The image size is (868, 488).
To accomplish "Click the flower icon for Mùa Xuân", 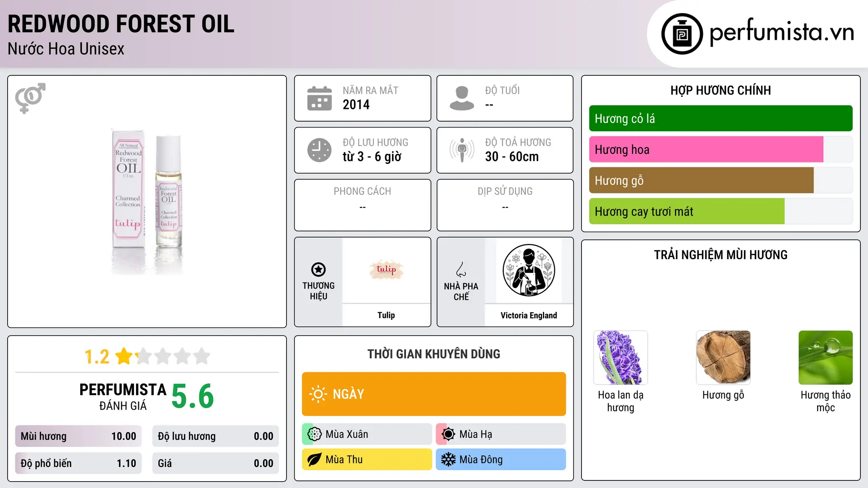I will pyautogui.click(x=314, y=434).
